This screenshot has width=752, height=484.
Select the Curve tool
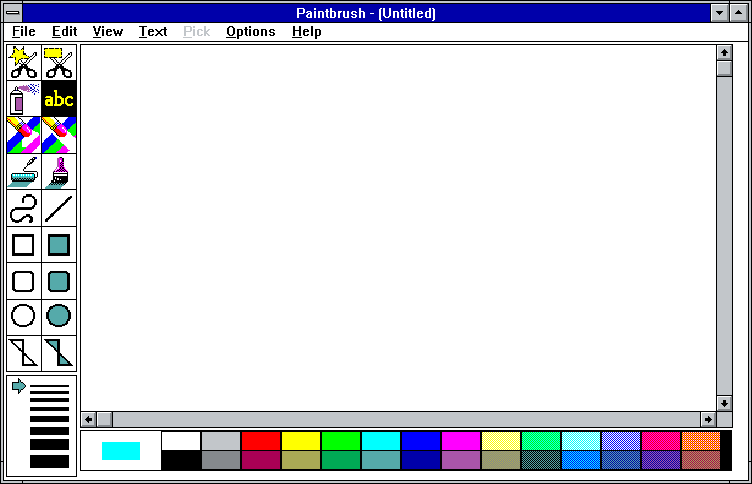click(x=24, y=208)
